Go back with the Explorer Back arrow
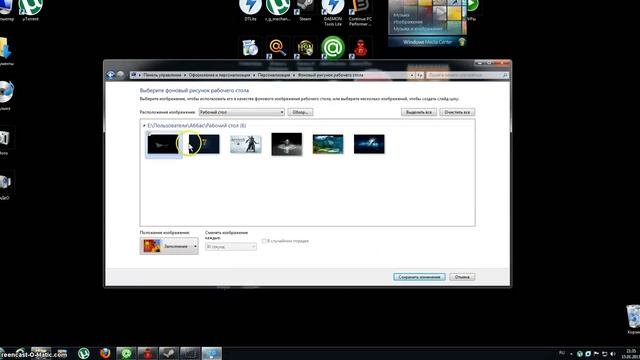Viewport: 640px width, 360px height. click(x=111, y=75)
